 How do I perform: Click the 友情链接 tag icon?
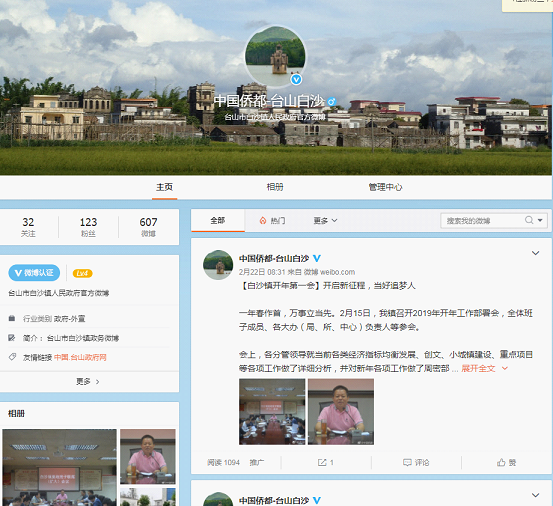click(12, 357)
